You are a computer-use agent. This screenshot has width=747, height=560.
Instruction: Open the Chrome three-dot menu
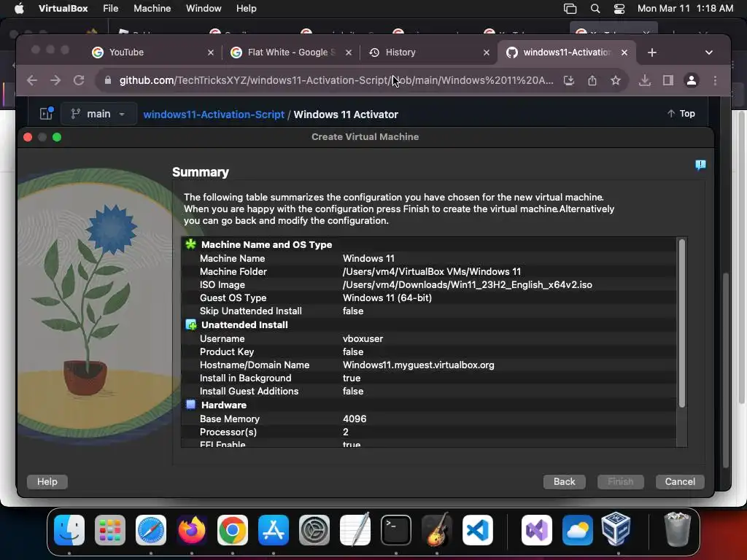tap(715, 80)
